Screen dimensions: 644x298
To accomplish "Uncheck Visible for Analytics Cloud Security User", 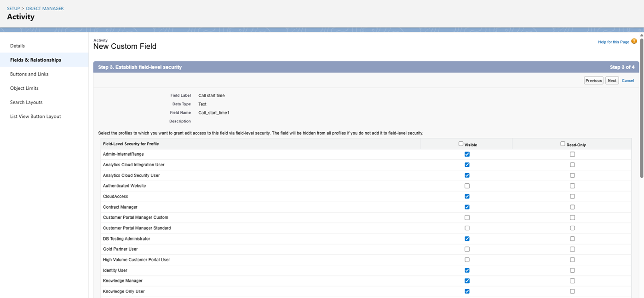I will pos(467,175).
